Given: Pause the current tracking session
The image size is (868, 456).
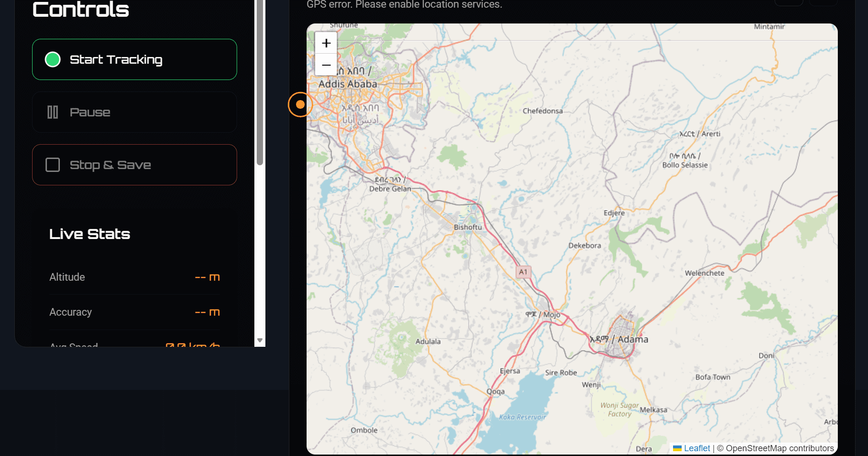Looking at the screenshot, I should click(134, 112).
